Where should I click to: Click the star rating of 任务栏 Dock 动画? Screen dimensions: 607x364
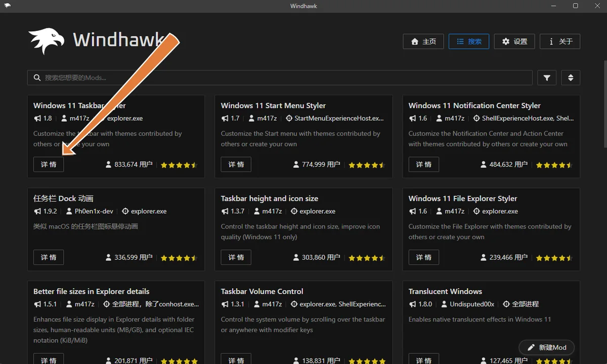point(179,258)
